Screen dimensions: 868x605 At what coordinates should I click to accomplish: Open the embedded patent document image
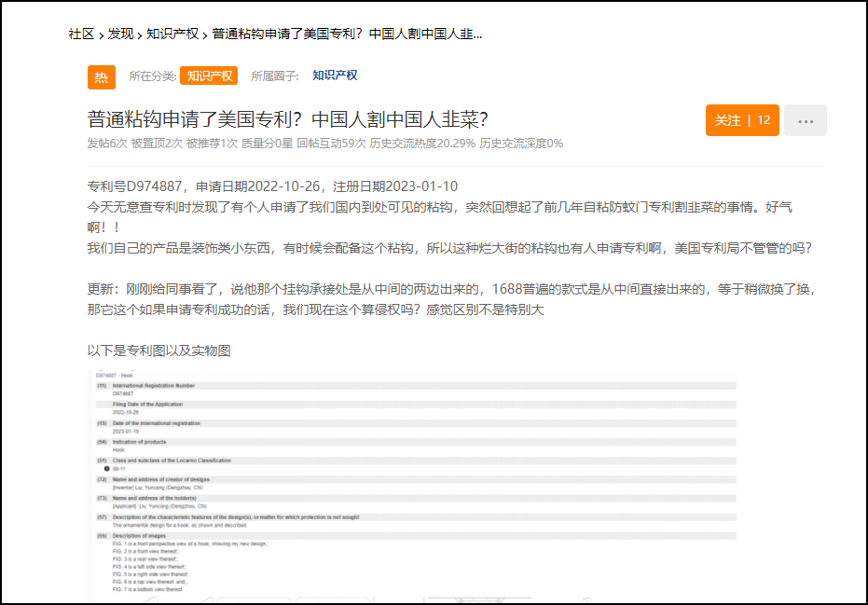(415, 485)
